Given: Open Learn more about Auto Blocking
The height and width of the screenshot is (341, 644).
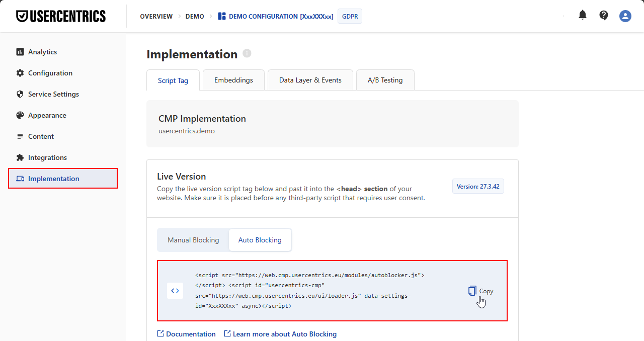Looking at the screenshot, I should (x=285, y=334).
